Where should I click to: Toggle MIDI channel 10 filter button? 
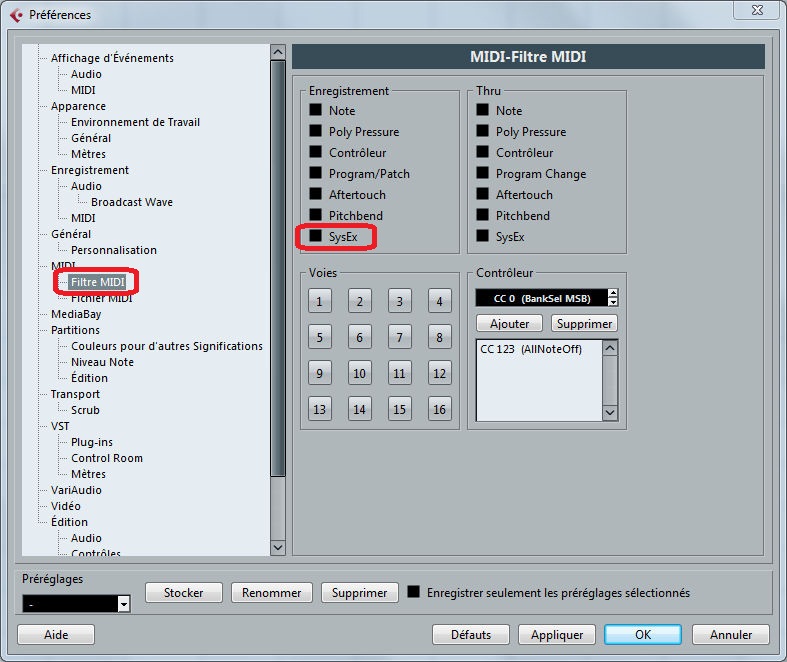pyautogui.click(x=359, y=374)
